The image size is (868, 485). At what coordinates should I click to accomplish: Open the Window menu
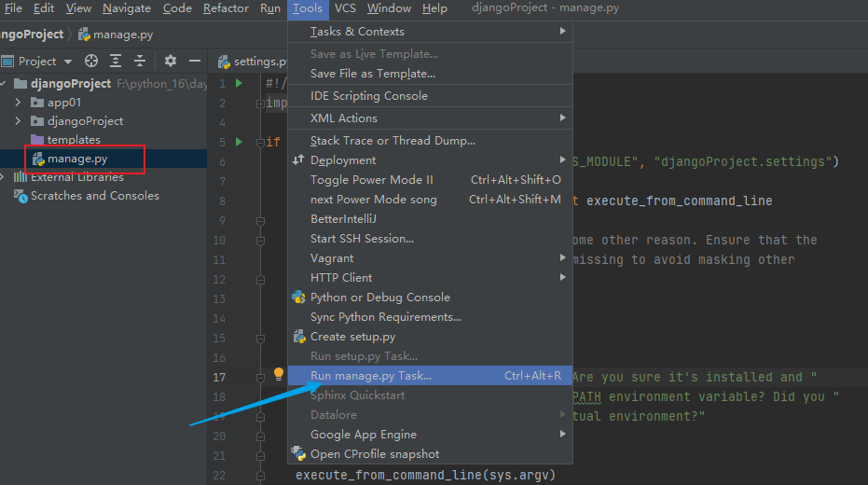pos(389,8)
